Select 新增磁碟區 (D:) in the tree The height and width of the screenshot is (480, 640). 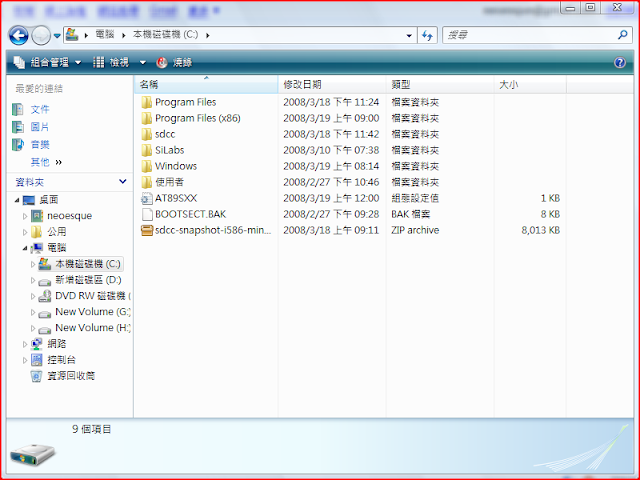[x=88, y=280]
